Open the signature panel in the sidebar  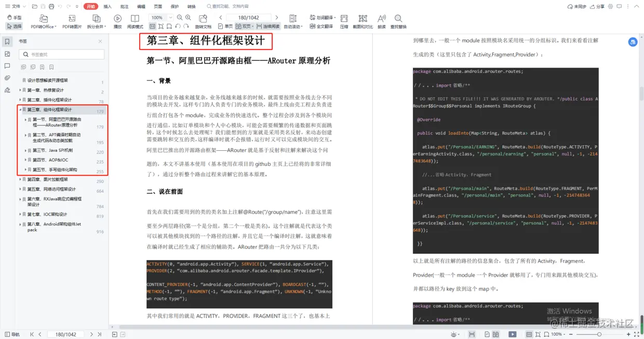(7, 90)
